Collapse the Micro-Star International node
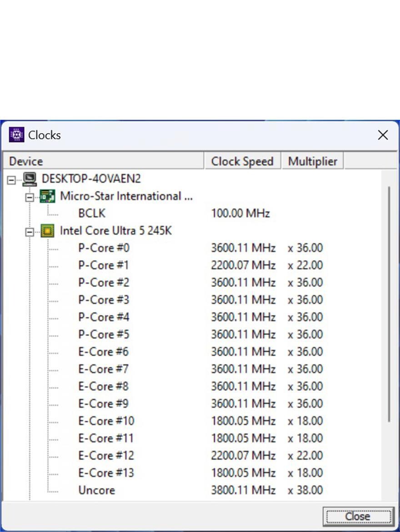Image resolution: width=400 pixels, height=532 pixels. coord(30,197)
